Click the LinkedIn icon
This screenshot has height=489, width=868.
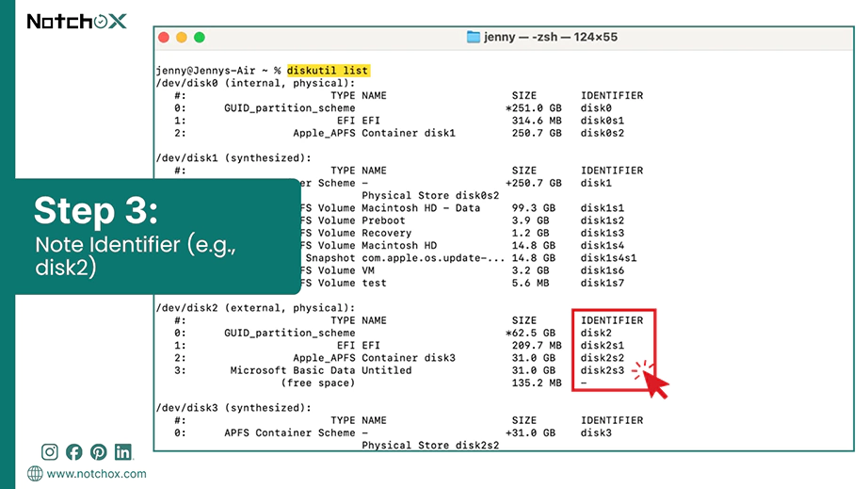tap(123, 452)
